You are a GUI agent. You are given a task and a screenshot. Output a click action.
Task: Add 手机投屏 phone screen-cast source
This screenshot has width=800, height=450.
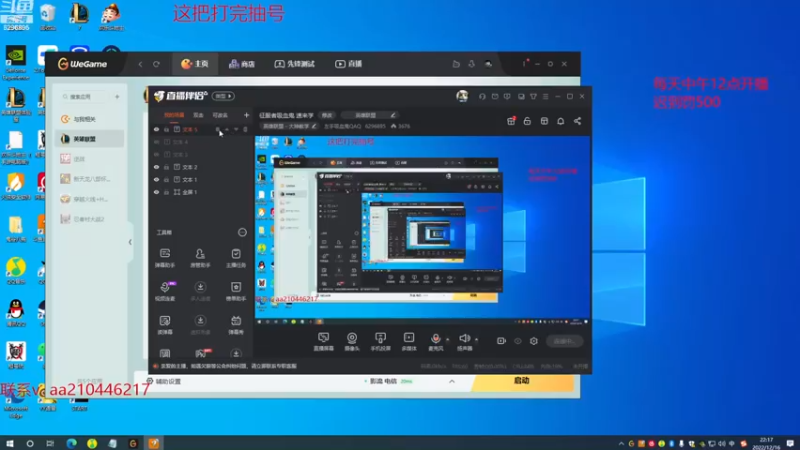(380, 341)
